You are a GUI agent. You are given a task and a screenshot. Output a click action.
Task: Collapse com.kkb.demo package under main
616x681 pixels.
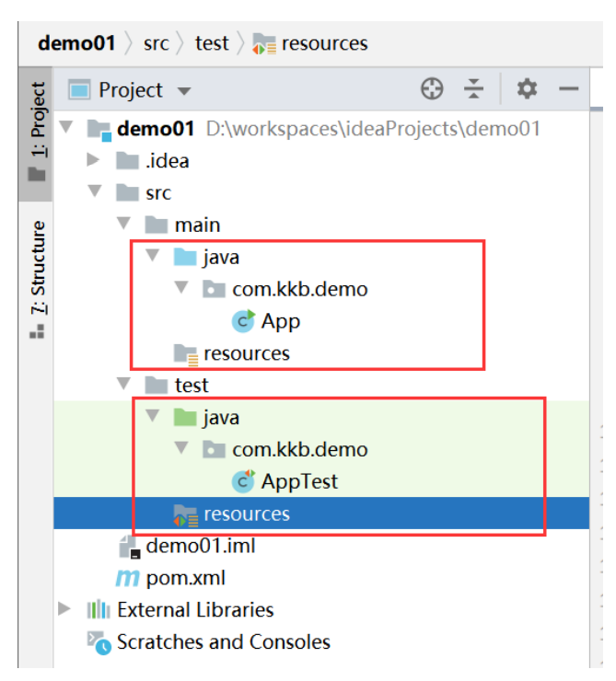(x=181, y=287)
